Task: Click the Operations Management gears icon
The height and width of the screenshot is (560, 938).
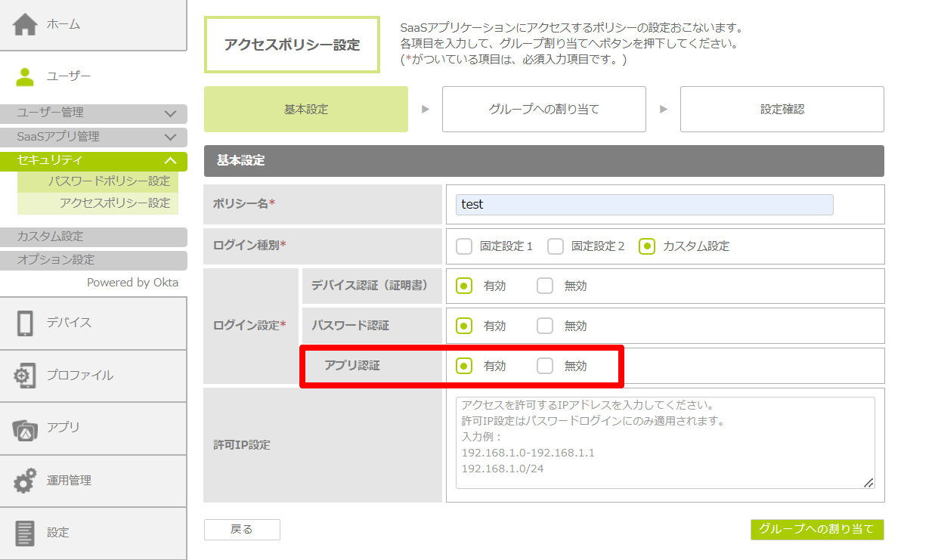Action: (x=25, y=481)
